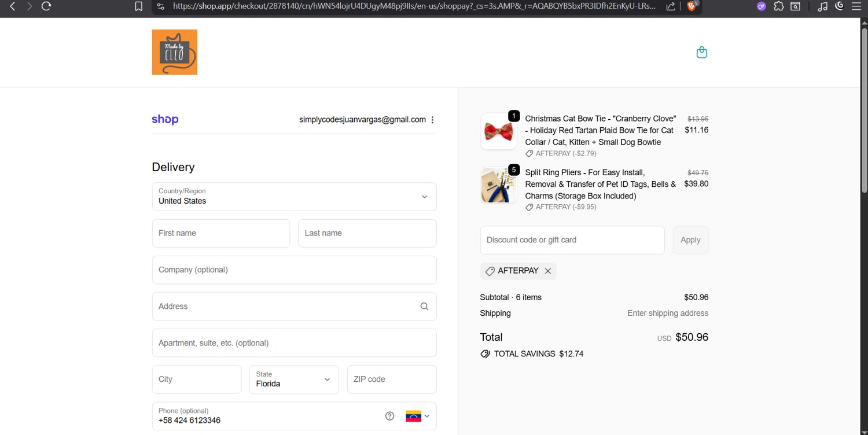Screen dimensions: 868x435
Task: Click the phone help question mark icon
Action: pos(390,416)
